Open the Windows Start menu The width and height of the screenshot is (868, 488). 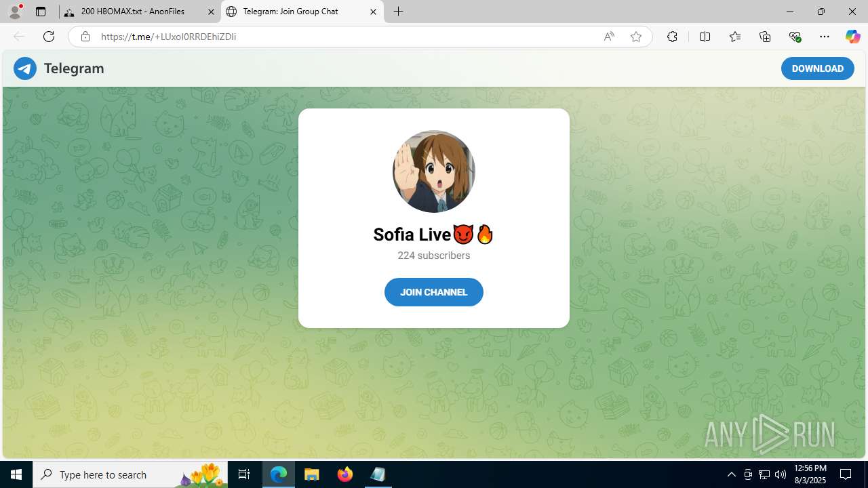click(x=16, y=474)
